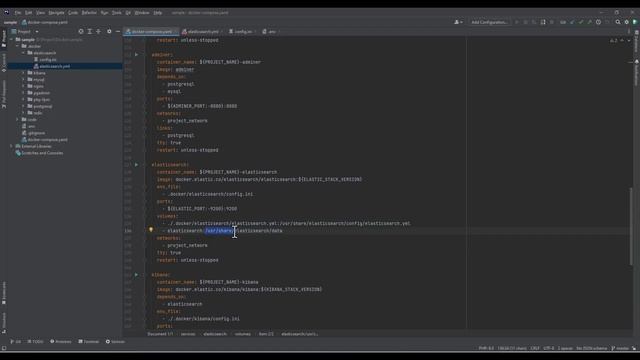Select .gitignore in project tree

[36, 133]
